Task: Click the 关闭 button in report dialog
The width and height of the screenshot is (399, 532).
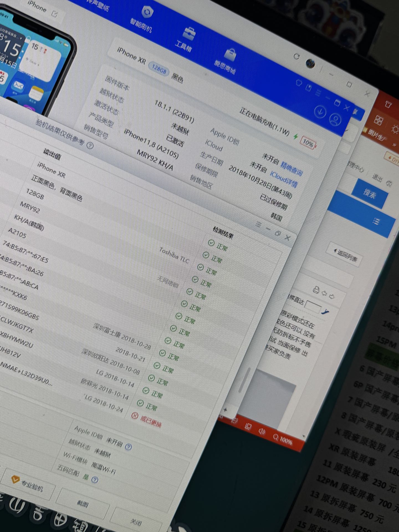Action: pyautogui.click(x=136, y=522)
